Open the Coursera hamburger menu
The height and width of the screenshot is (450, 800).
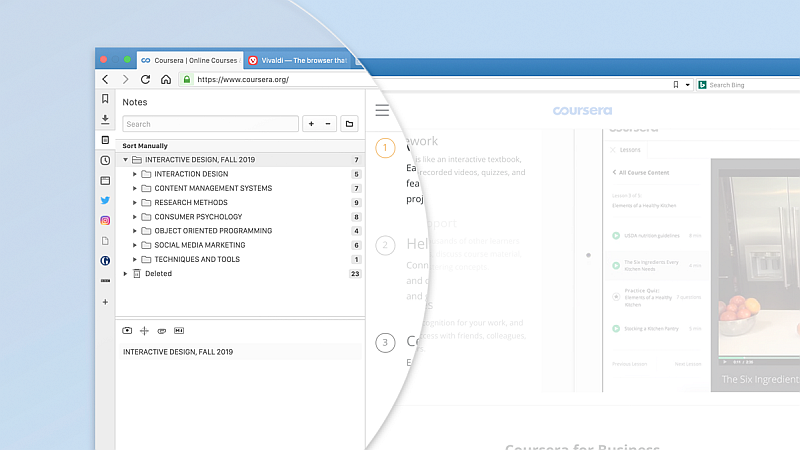382,110
